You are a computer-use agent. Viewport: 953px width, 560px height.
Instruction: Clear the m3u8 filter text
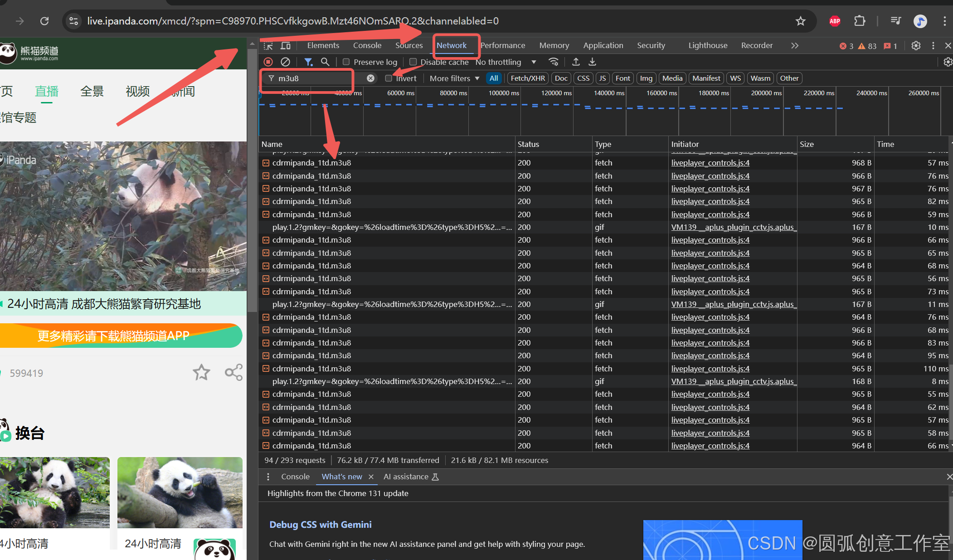click(x=370, y=78)
